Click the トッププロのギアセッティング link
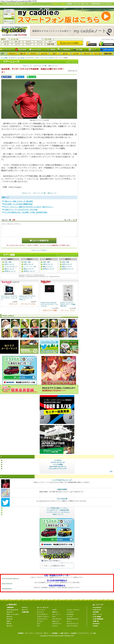Screen dimensions: 114x644 tap(62, 480)
